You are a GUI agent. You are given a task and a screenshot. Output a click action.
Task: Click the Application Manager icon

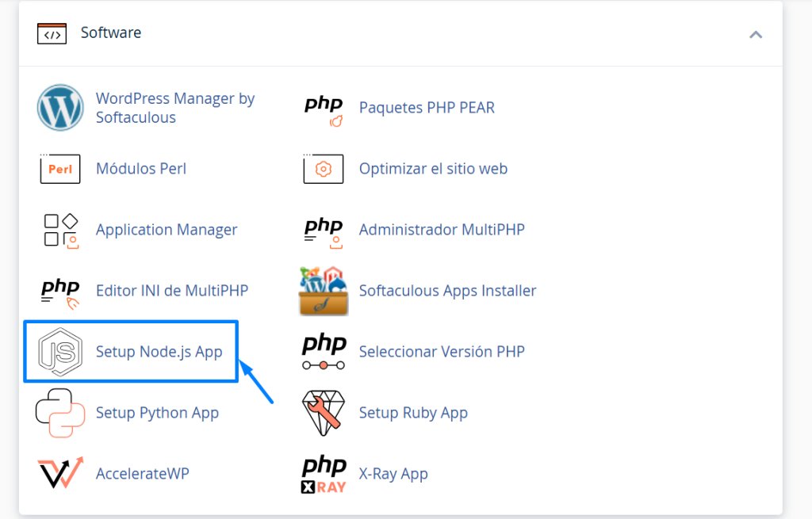point(60,231)
